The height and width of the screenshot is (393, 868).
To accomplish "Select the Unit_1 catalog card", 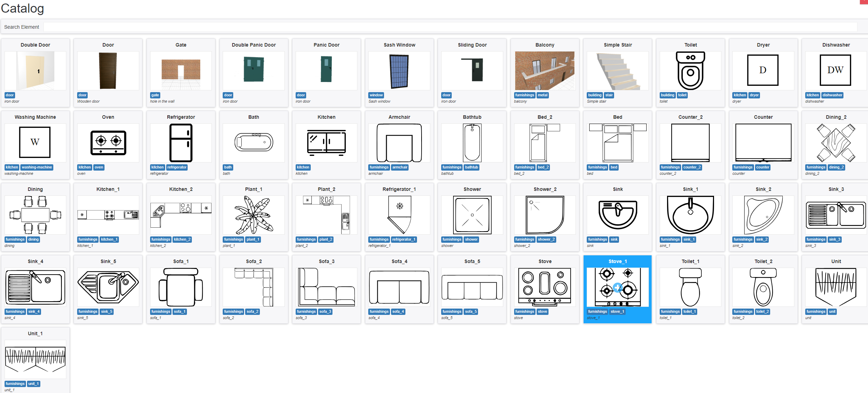I will [35, 360].
